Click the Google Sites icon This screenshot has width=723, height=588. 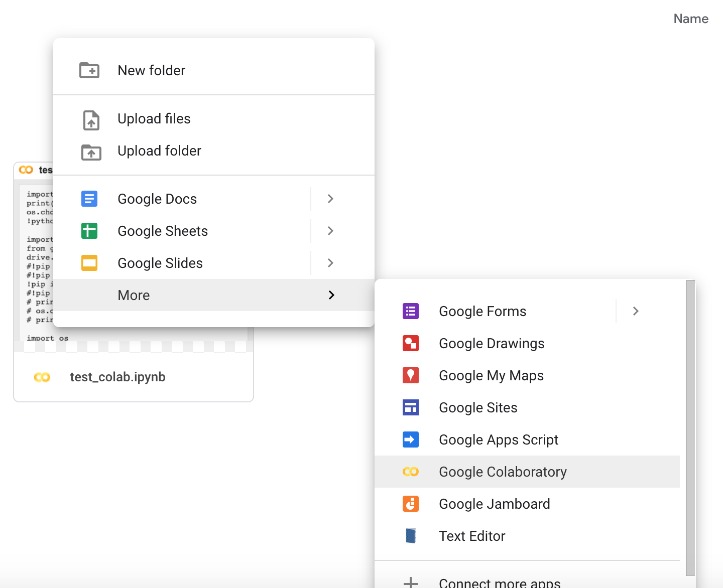tap(411, 407)
